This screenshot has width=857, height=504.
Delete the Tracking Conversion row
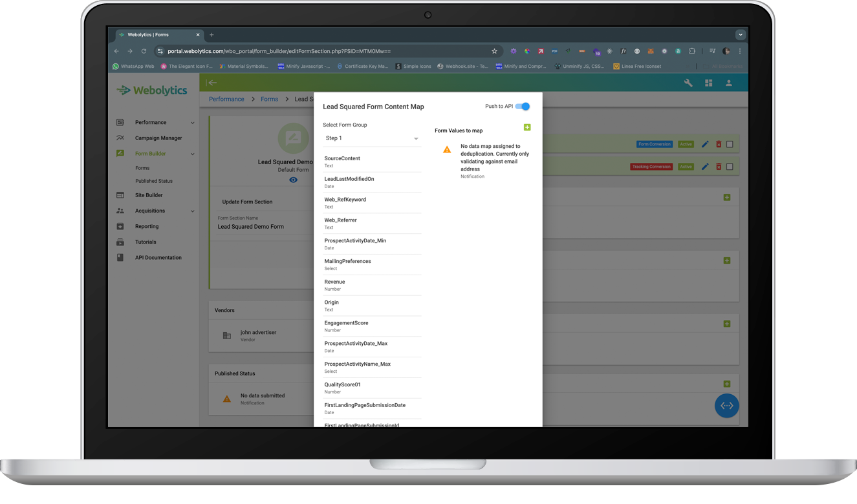[x=719, y=167]
